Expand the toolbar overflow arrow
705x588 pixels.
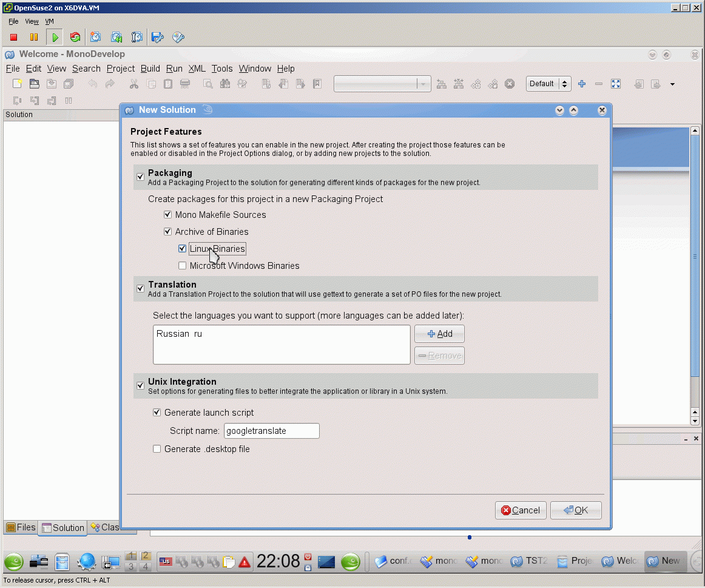coord(673,84)
